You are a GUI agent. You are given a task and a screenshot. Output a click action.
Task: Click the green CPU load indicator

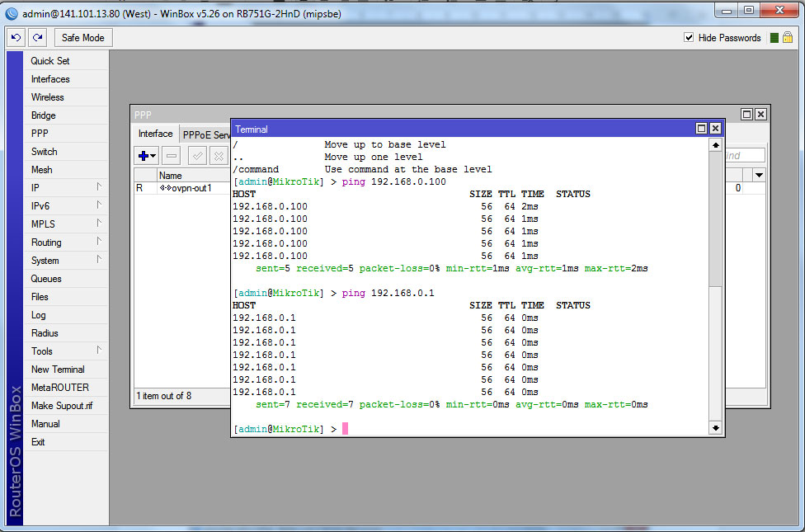[774, 38]
